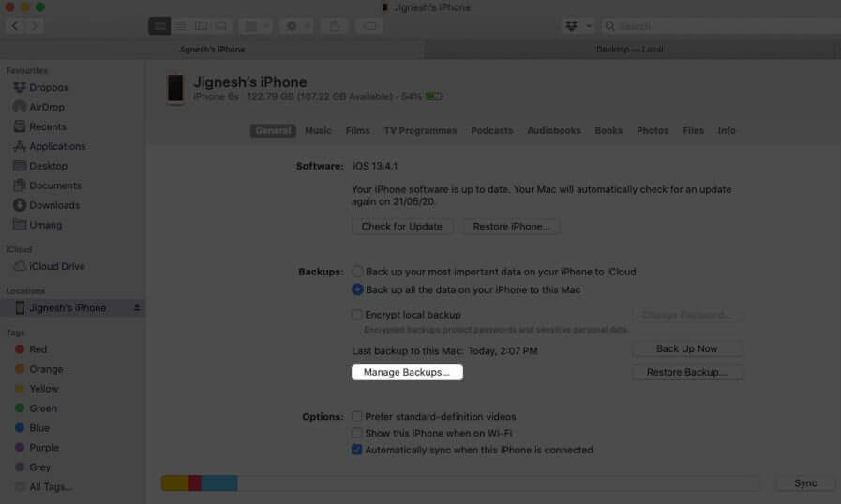Click the battery status icon

click(434, 96)
